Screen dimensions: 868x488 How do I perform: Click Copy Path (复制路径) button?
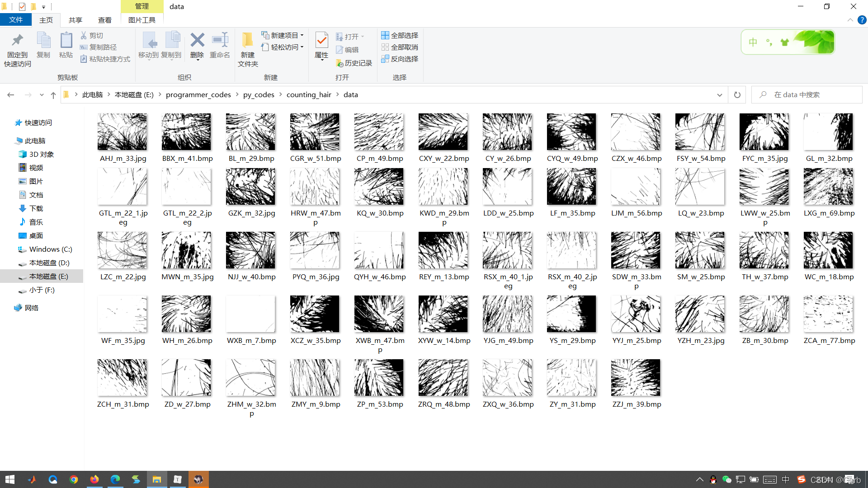click(99, 47)
